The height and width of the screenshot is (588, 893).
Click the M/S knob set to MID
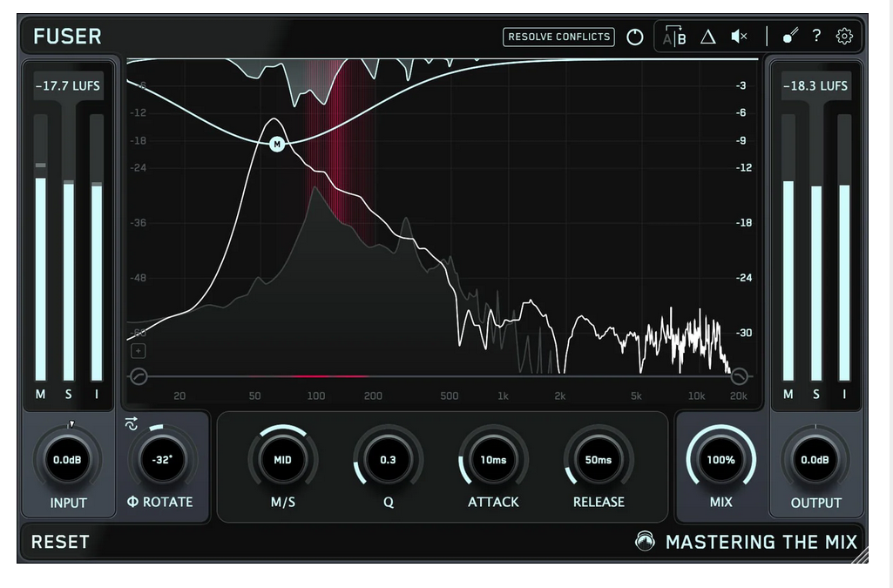(282, 459)
